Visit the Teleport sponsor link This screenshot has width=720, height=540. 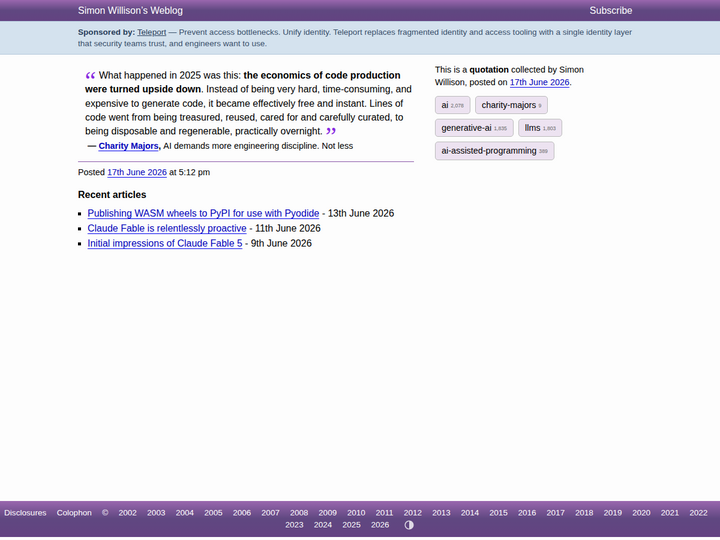pyautogui.click(x=152, y=32)
